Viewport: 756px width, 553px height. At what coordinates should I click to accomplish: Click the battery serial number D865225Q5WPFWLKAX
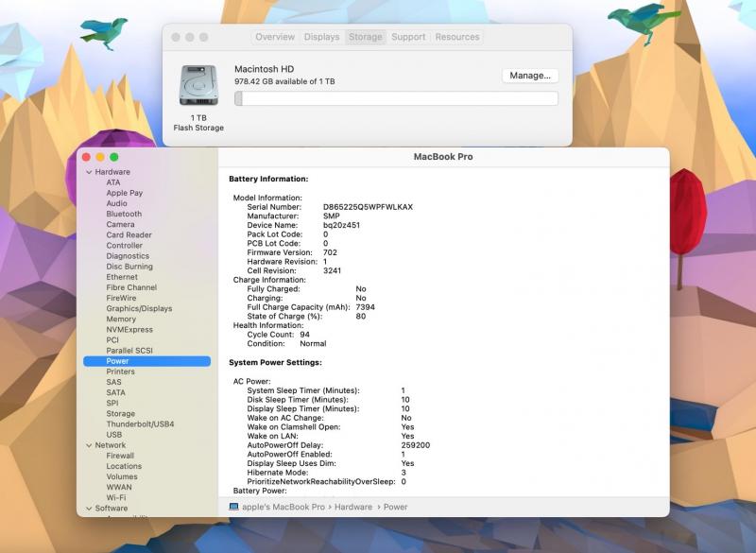coord(368,207)
